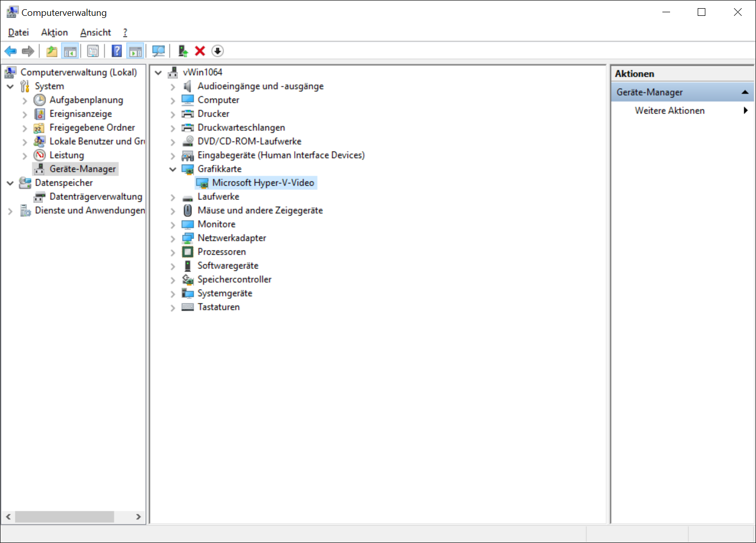The width and height of the screenshot is (756, 543).
Task: Expand Dienste und Anwendungen node
Action: pyautogui.click(x=10, y=211)
